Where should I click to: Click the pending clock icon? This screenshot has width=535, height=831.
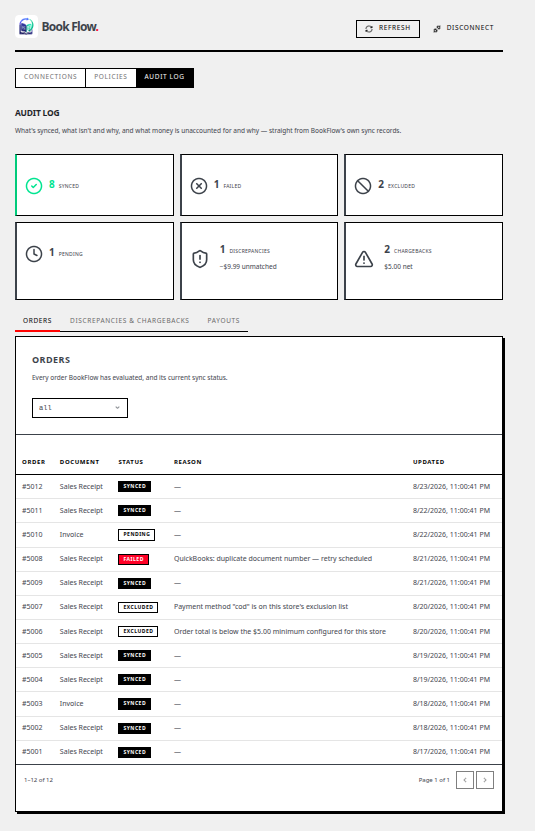[34, 254]
